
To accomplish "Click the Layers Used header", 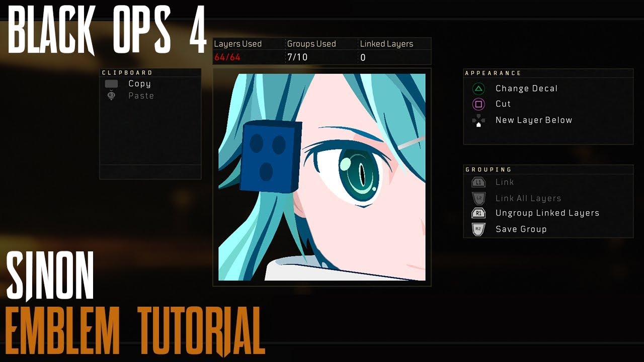I will click(x=238, y=44).
